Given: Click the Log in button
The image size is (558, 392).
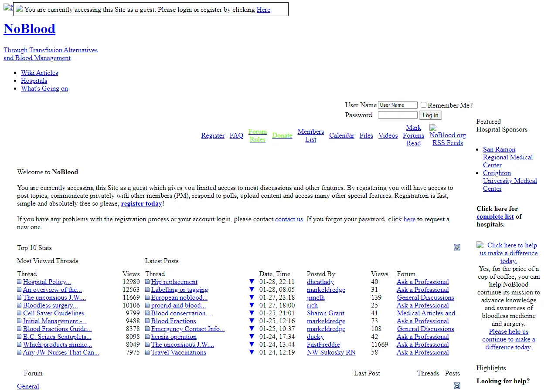Looking at the screenshot, I should tap(430, 115).
